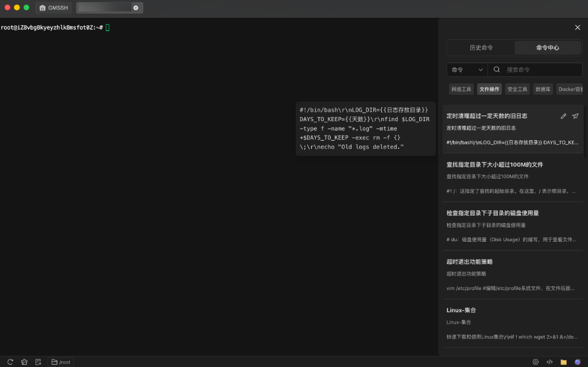Select 定时清理超过一定天数的旧日志 command title
The width and height of the screenshot is (588, 367).
pos(486,116)
